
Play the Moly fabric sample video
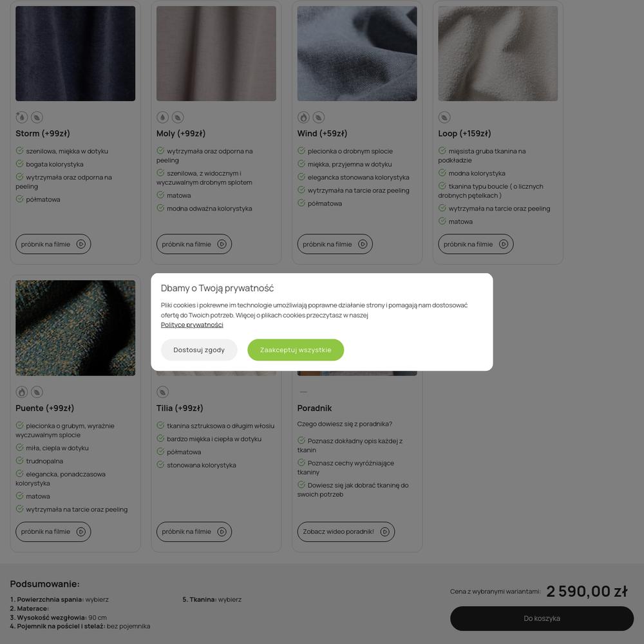coord(194,244)
